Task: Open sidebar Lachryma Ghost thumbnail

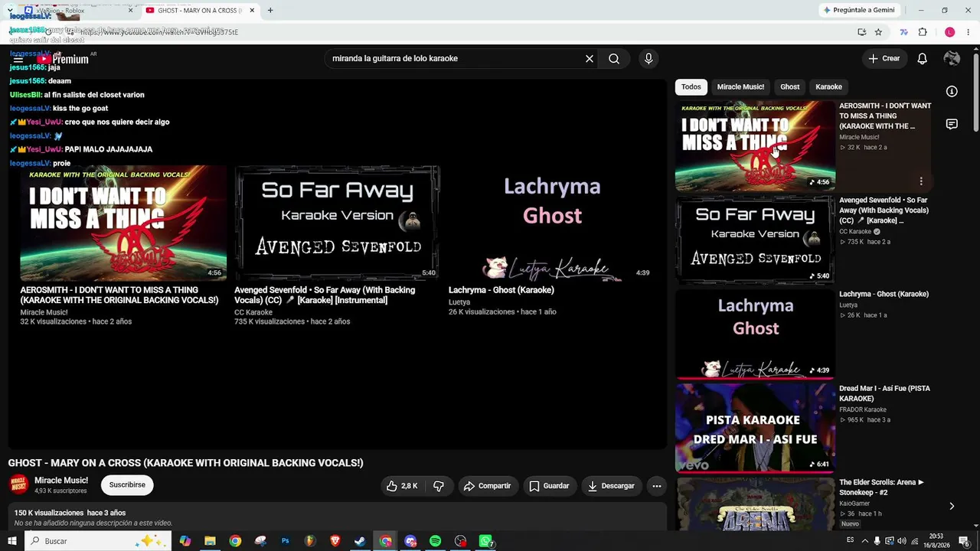Action: [755, 334]
